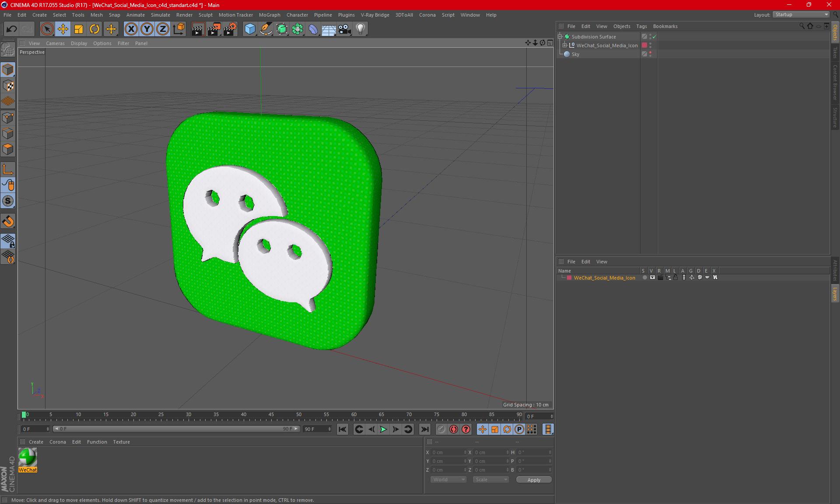Render to Picture Viewer
This screenshot has height=504, width=840.
214,29
